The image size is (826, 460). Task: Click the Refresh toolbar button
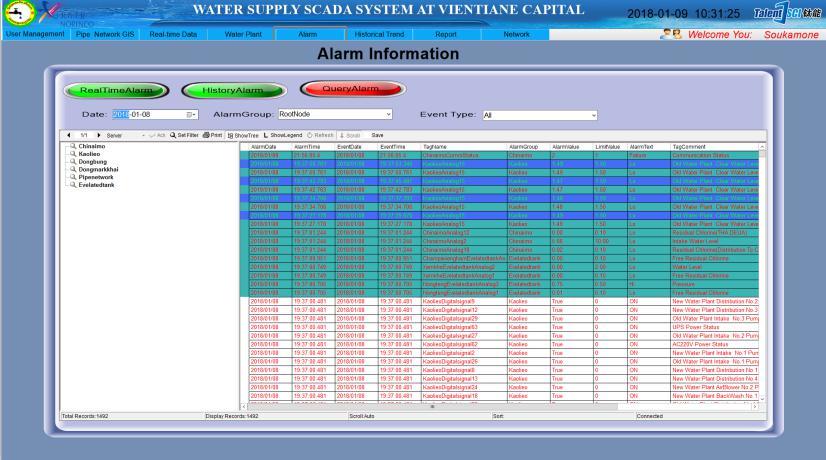[x=320, y=135]
